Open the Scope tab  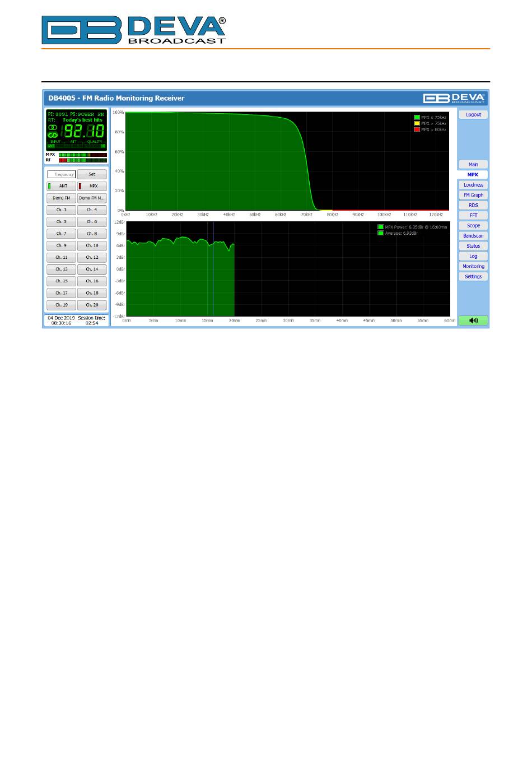point(473,225)
